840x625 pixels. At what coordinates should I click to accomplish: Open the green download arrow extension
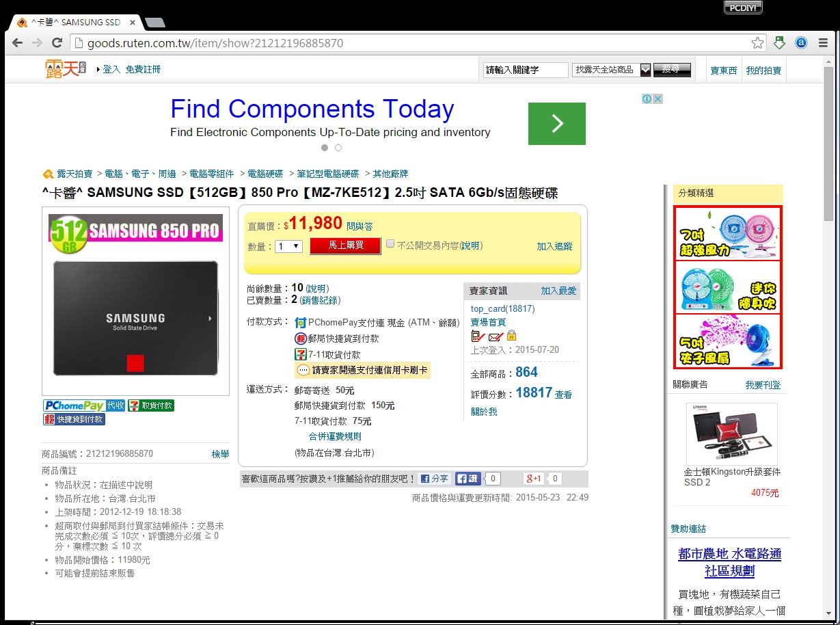[x=779, y=43]
